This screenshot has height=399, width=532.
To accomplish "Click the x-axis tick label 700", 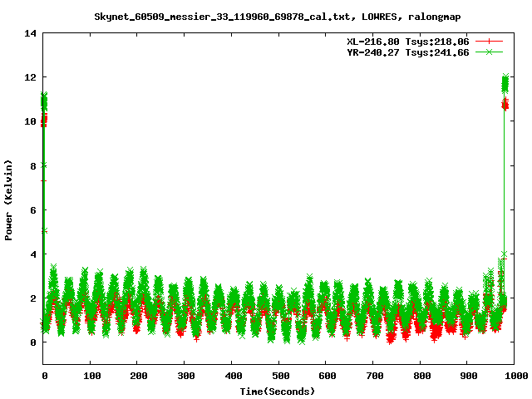I will pyautogui.click(x=375, y=376).
